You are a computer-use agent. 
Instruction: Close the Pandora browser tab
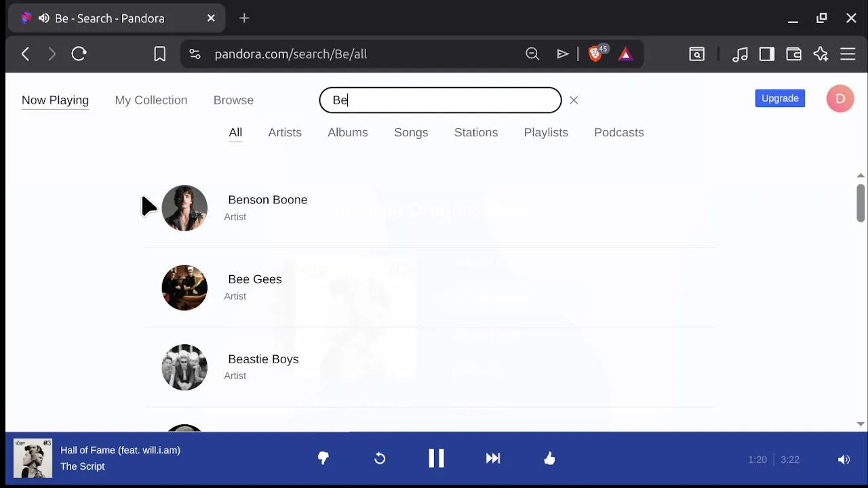211,18
